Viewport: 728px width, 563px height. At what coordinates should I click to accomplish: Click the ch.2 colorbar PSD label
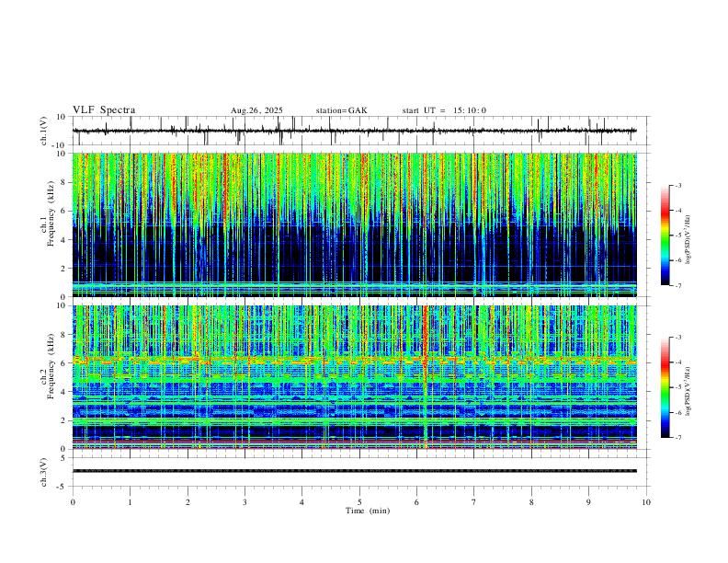(x=688, y=391)
